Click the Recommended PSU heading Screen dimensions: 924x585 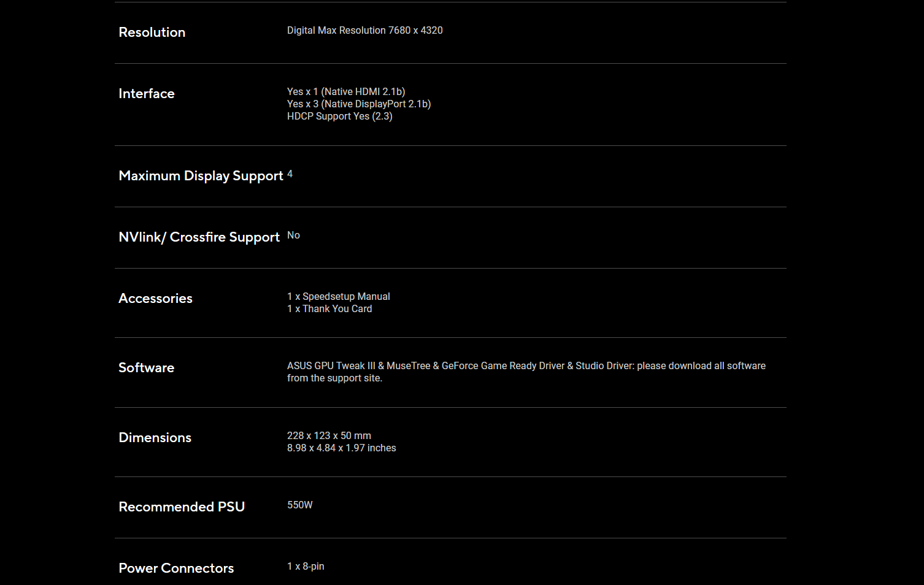(182, 507)
